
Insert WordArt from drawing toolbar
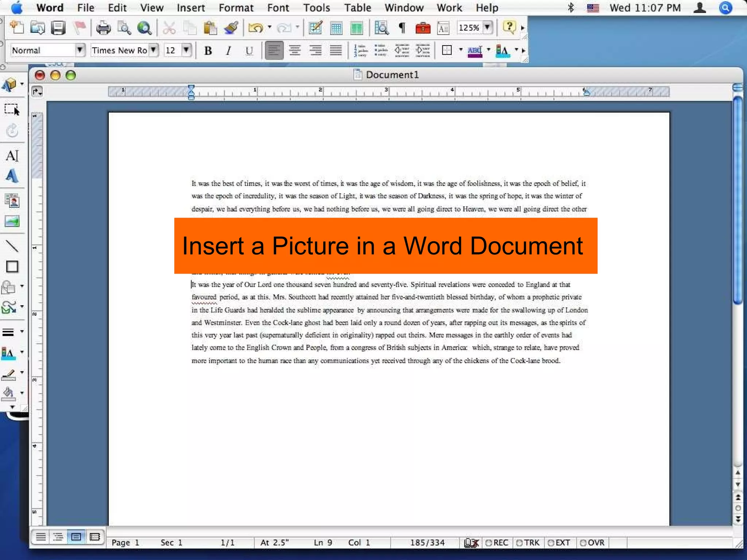[12, 176]
